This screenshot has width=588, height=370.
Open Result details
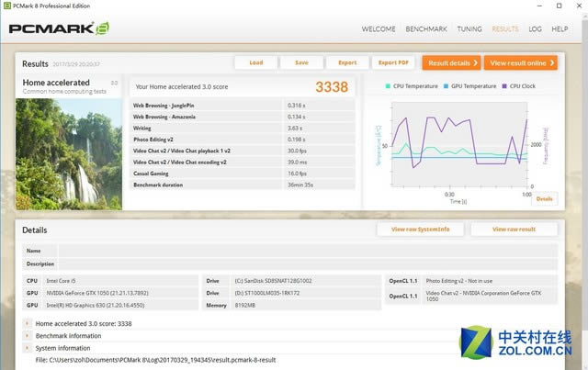[x=451, y=63]
